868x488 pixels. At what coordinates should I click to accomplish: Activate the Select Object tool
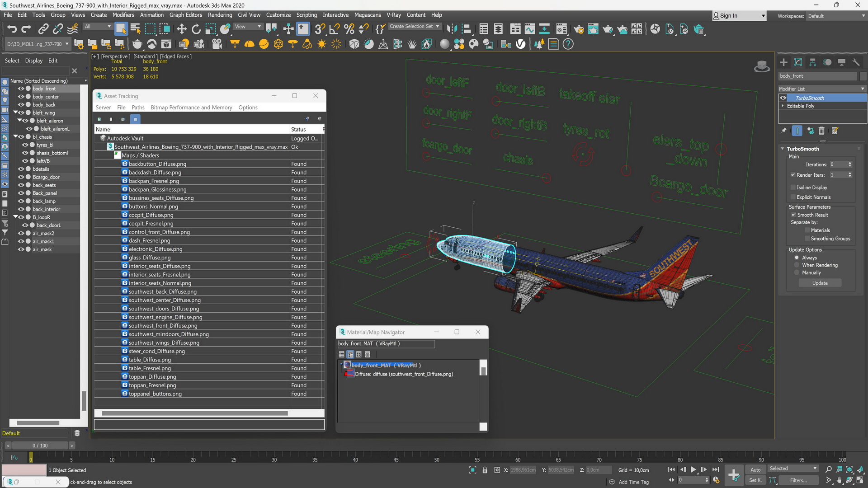(121, 29)
